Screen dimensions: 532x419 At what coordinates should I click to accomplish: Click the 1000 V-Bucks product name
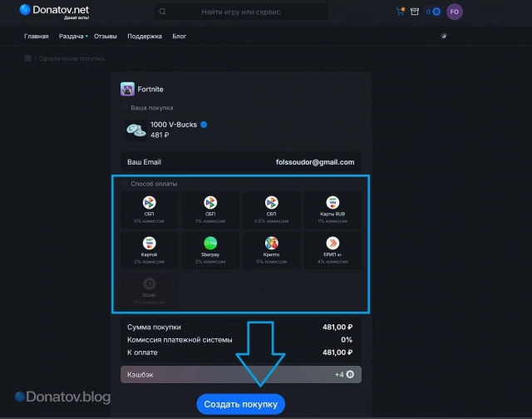pos(174,125)
